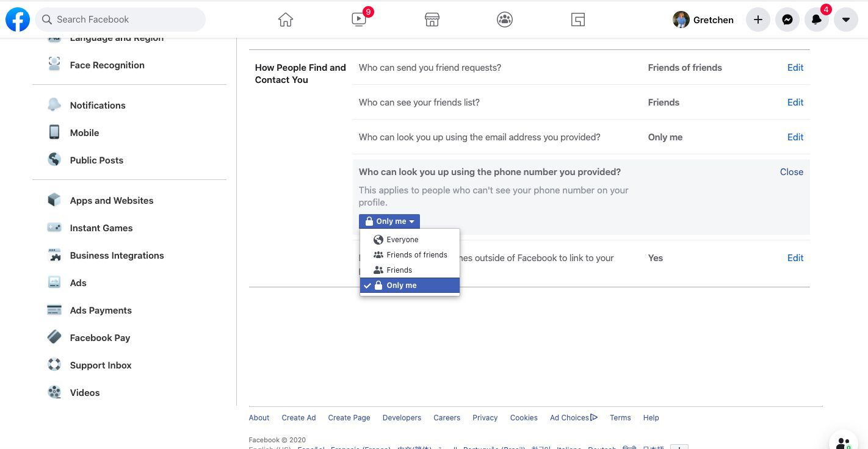Click the Apps and Websites cube icon

coord(54,199)
